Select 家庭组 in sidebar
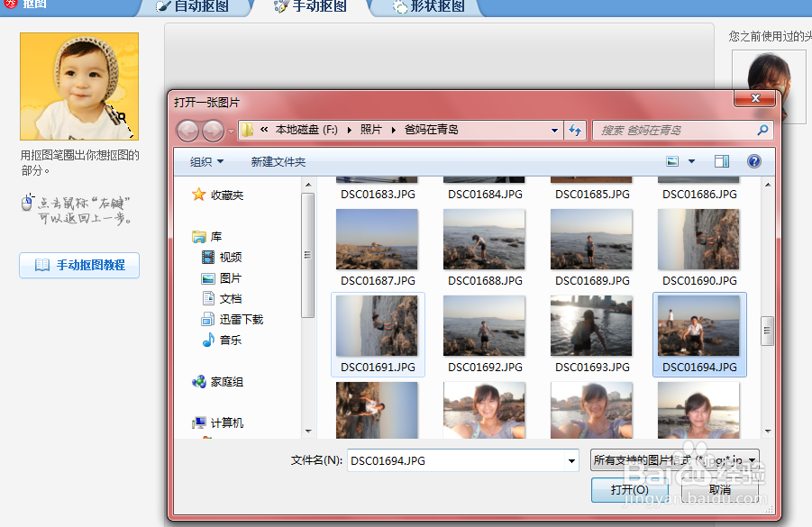Screen dimensions: 812x527 tap(217, 382)
